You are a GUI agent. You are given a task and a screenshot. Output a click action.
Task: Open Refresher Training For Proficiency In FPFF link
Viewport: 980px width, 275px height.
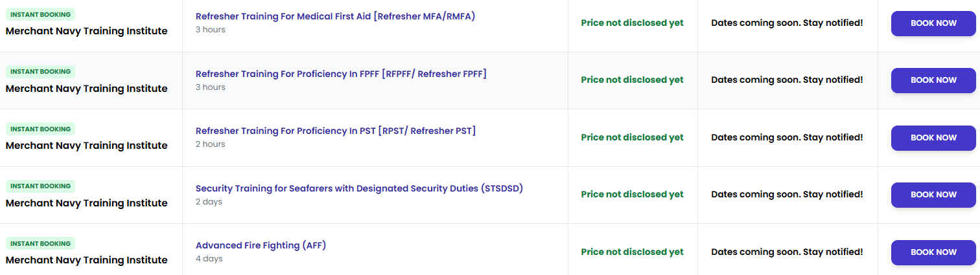[x=341, y=74]
